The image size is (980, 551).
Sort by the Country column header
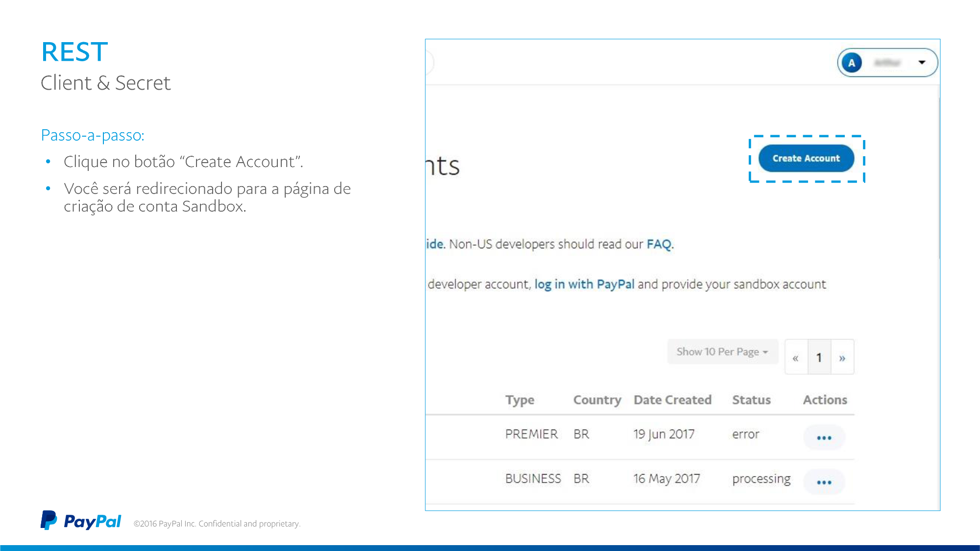point(597,400)
